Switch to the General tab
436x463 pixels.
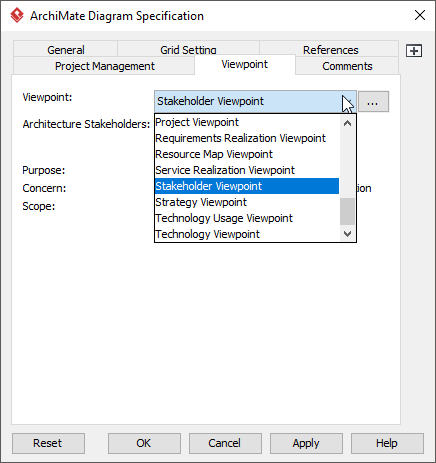pos(65,49)
